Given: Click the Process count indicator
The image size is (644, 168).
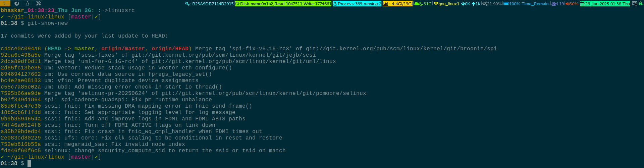Looking at the screenshot, I should [x=357, y=4].
